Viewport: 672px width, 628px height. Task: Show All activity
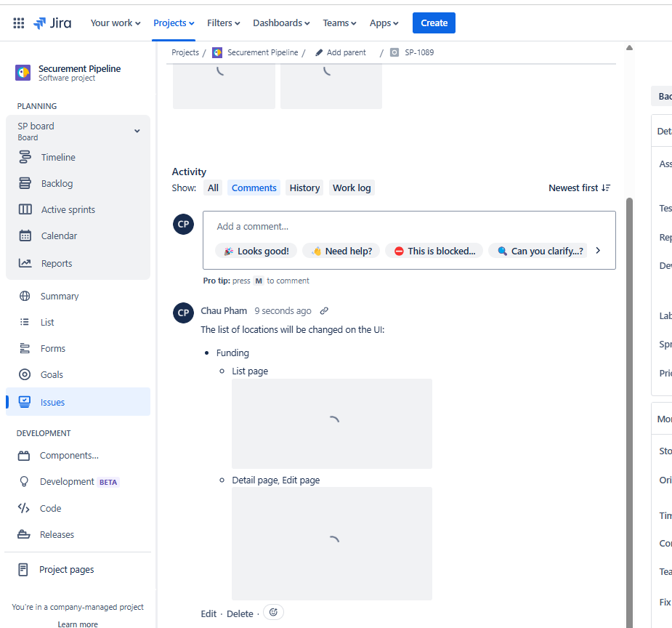[213, 188]
